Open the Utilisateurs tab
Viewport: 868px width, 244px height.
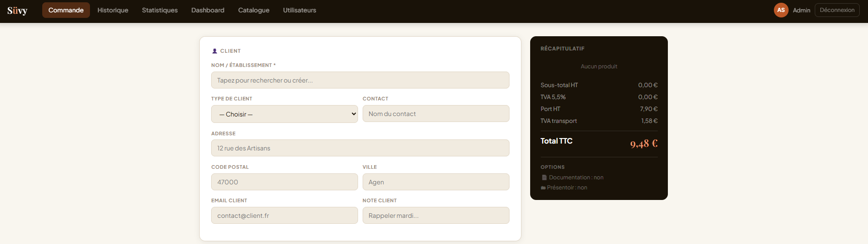coord(300,10)
